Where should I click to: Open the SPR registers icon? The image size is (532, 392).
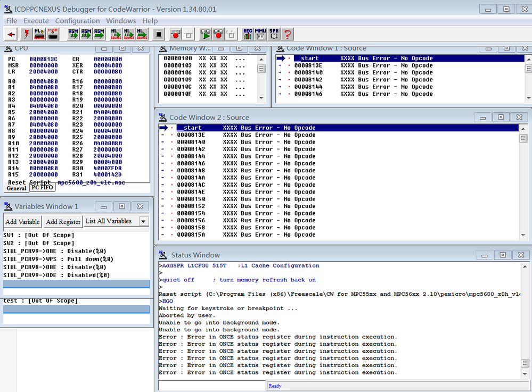[x=274, y=34]
